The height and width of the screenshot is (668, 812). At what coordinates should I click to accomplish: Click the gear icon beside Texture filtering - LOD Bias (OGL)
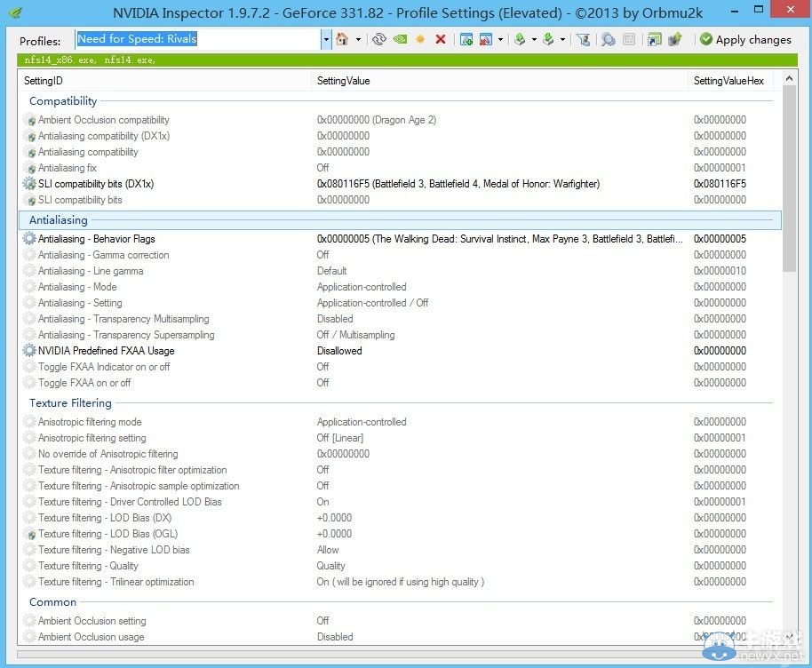coord(30,534)
